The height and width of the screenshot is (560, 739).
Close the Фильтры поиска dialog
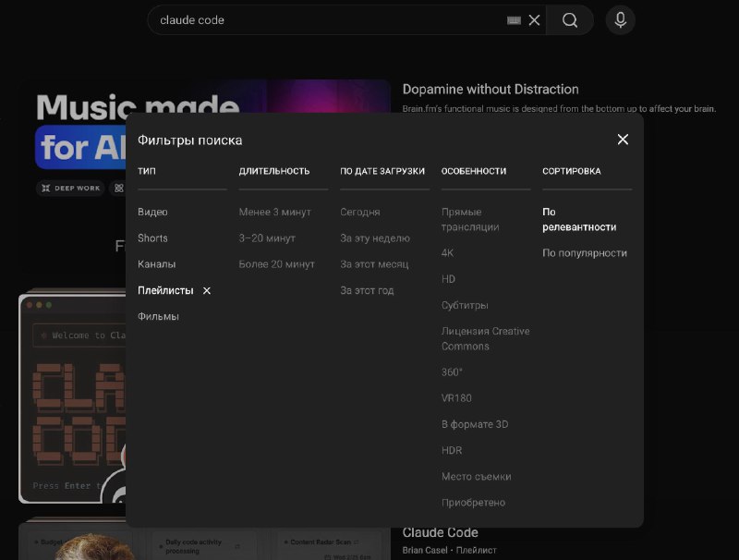[x=623, y=140]
